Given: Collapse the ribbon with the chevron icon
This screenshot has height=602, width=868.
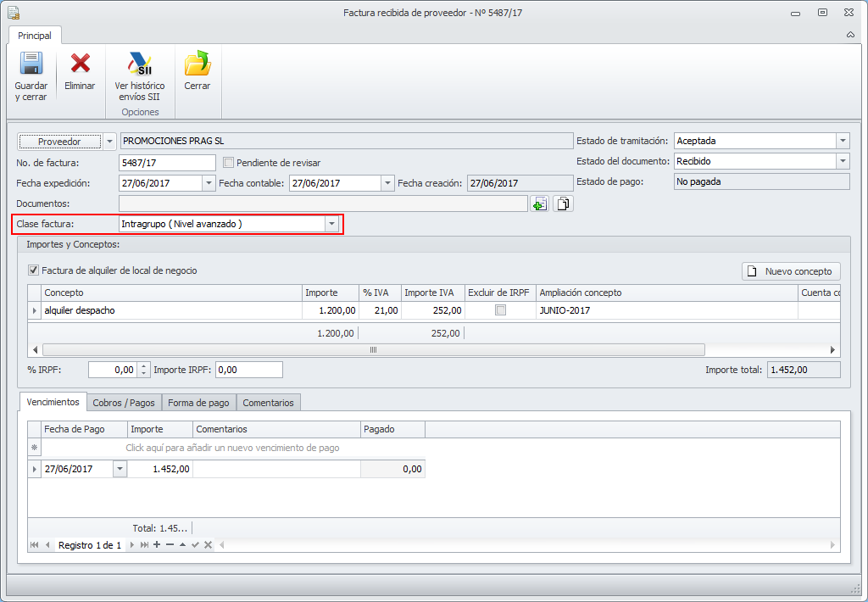Looking at the screenshot, I should (x=850, y=36).
